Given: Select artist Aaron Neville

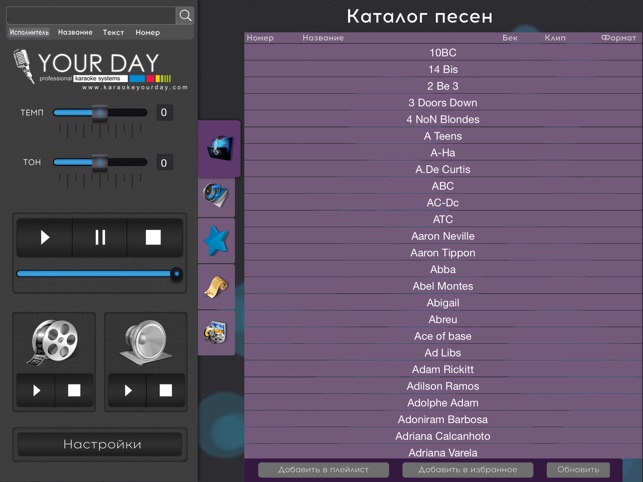Looking at the screenshot, I should [443, 236].
